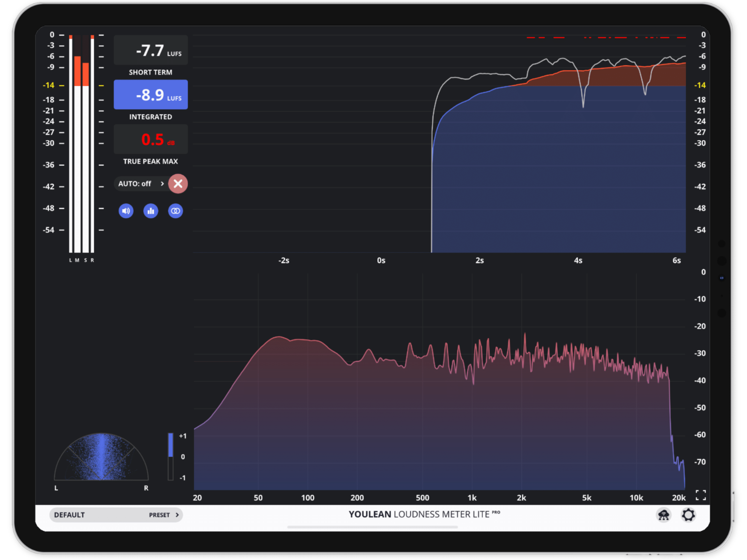
Task: Click the 10k frequency axis label
Action: click(x=636, y=498)
